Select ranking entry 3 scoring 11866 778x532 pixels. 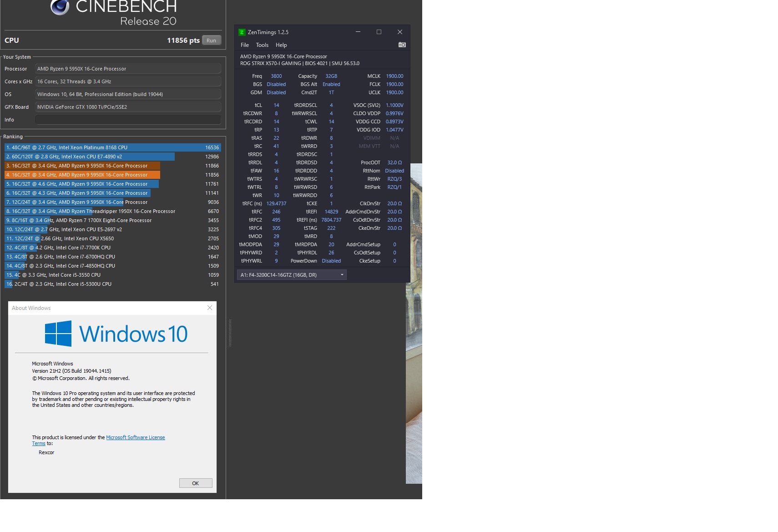[x=113, y=166]
